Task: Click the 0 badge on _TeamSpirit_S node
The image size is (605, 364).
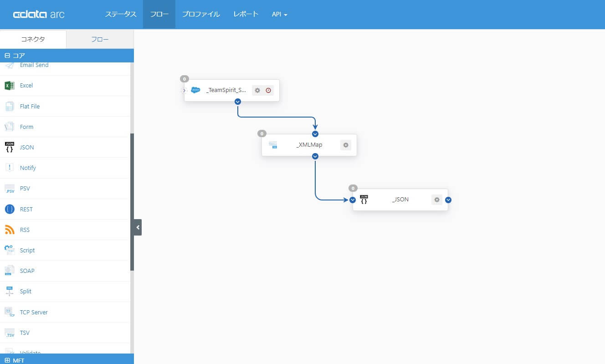Action: point(185,79)
